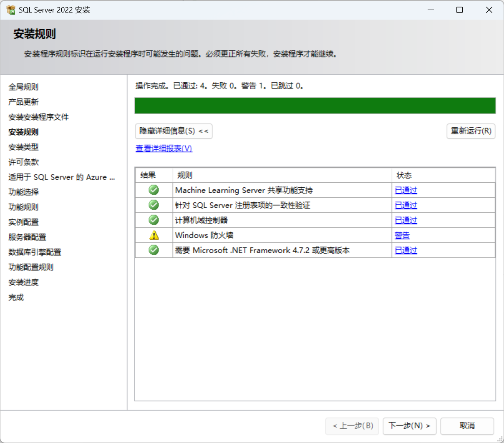Click 结果 column header
Screen dimensions: 504x443
[154, 175]
